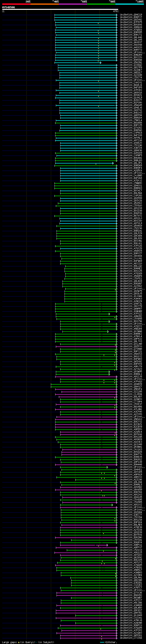Select the white query sequence bar
146x644 pixels.
60,9
